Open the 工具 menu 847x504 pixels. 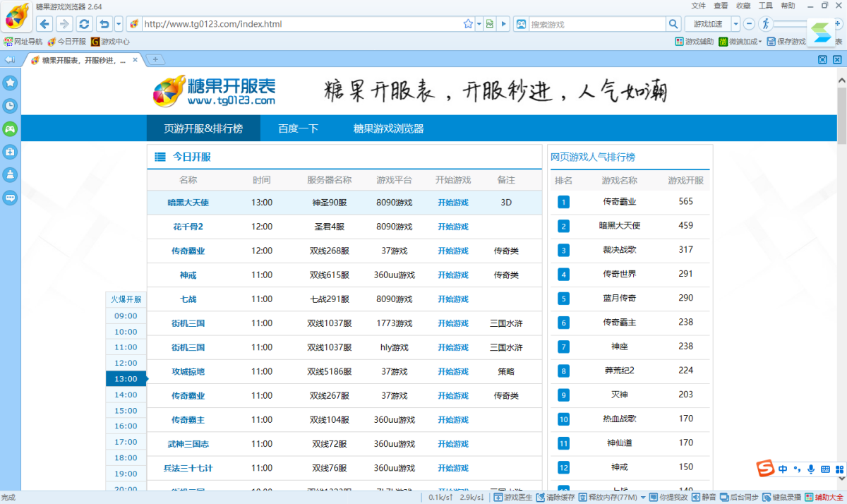[766, 6]
